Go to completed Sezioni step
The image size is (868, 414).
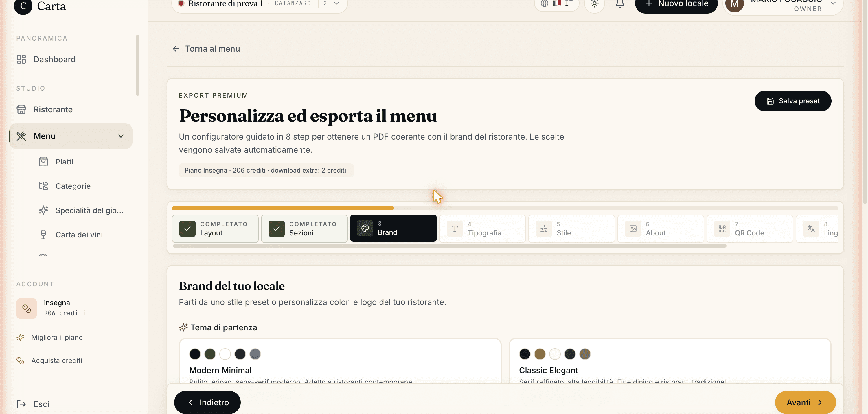click(304, 229)
